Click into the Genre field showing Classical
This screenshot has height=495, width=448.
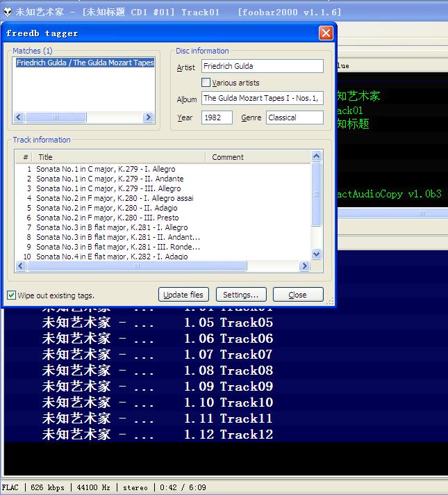[x=294, y=117]
